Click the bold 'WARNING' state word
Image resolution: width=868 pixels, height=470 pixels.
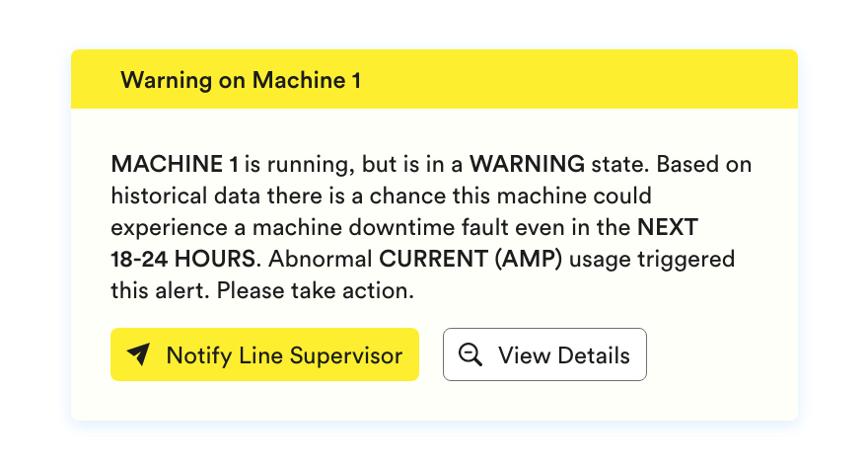coord(526,164)
